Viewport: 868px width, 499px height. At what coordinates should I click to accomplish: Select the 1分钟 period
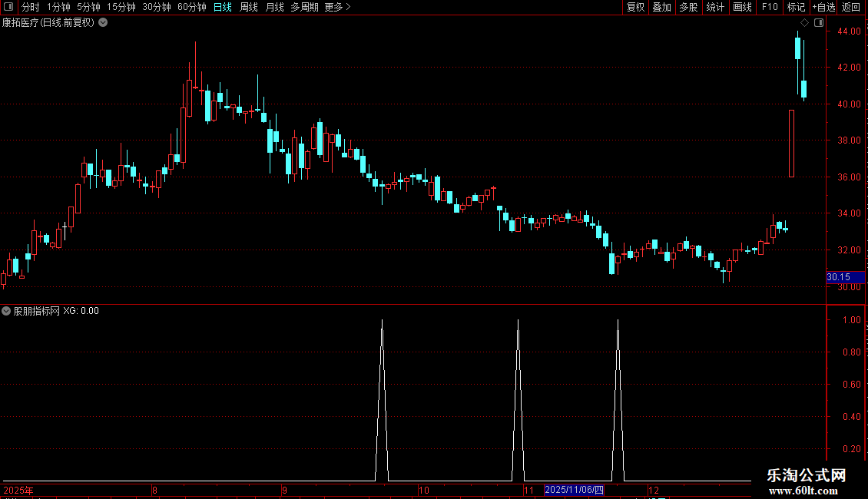click(x=58, y=7)
